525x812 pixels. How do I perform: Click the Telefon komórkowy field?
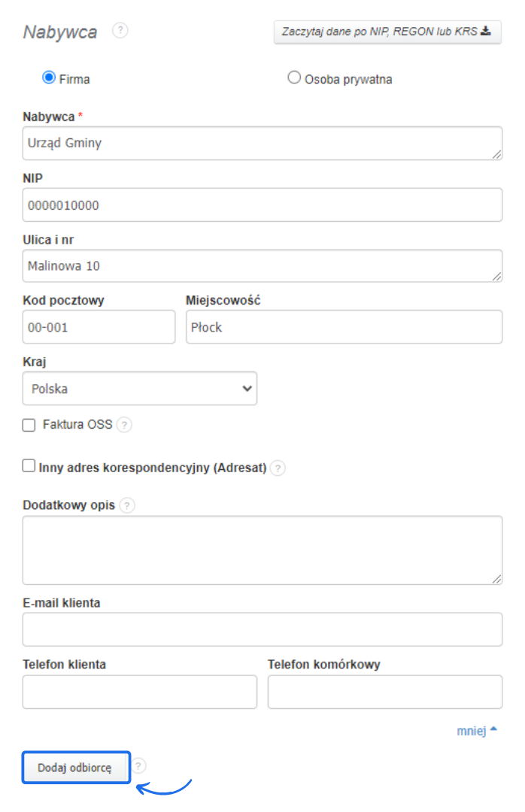(384, 692)
